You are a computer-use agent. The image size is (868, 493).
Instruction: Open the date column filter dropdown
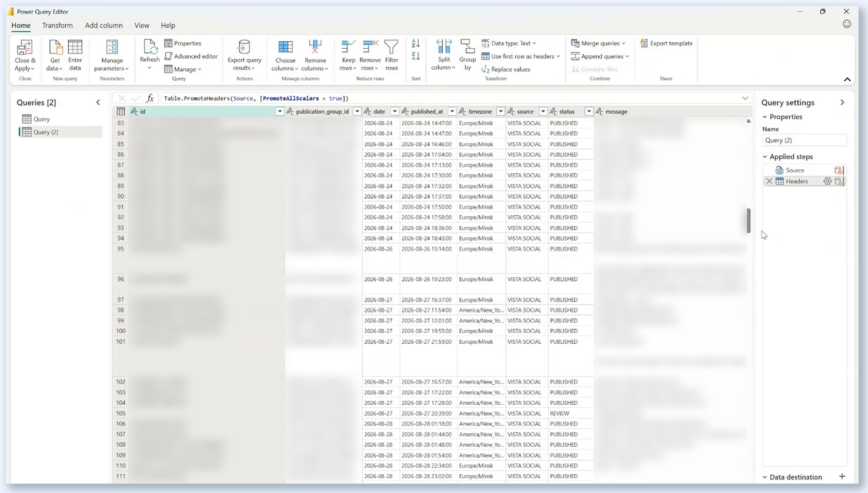[395, 112]
